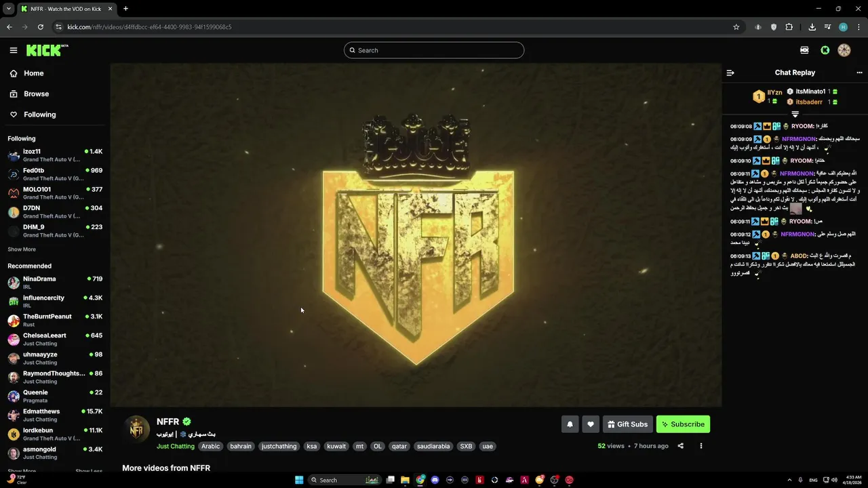Select the ksa tag
Image resolution: width=868 pixels, height=488 pixels.
point(312,446)
